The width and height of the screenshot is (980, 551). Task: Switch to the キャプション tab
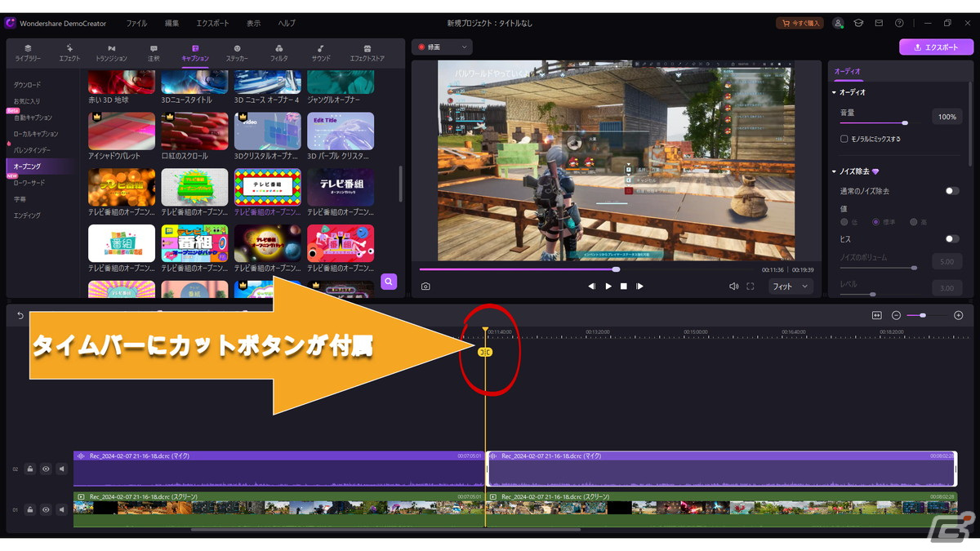(195, 53)
